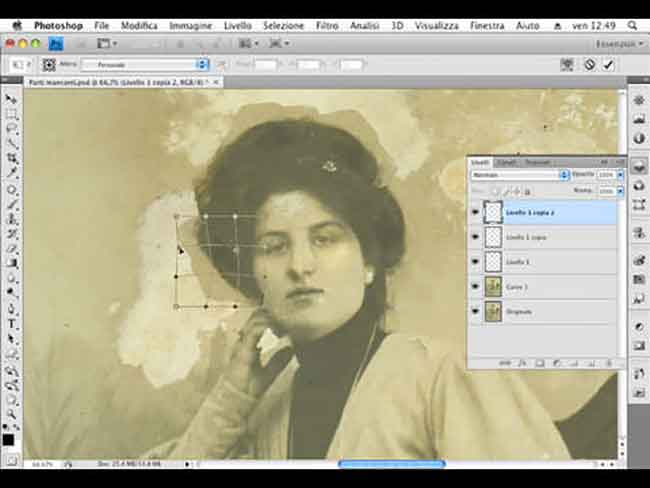Screen dimensions: 650x488
Task: Select the Gradient tool
Action: [11, 264]
